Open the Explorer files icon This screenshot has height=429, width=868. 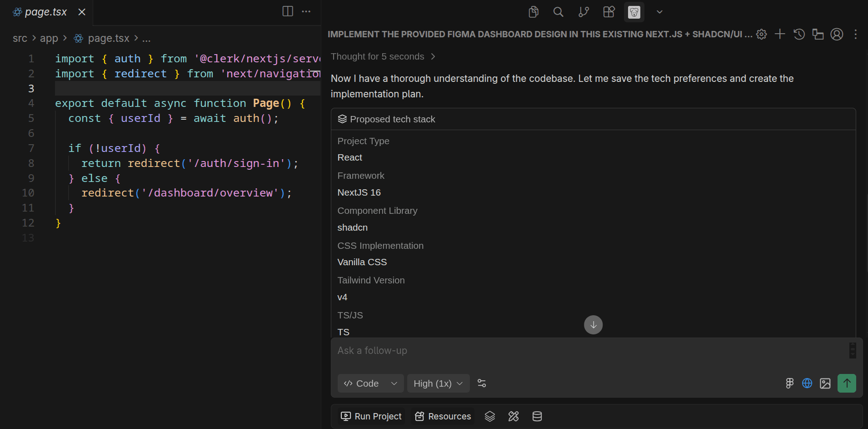pos(534,12)
